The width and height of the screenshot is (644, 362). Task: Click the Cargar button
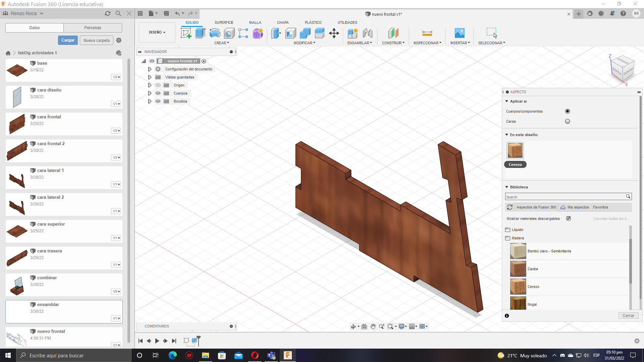[68, 40]
